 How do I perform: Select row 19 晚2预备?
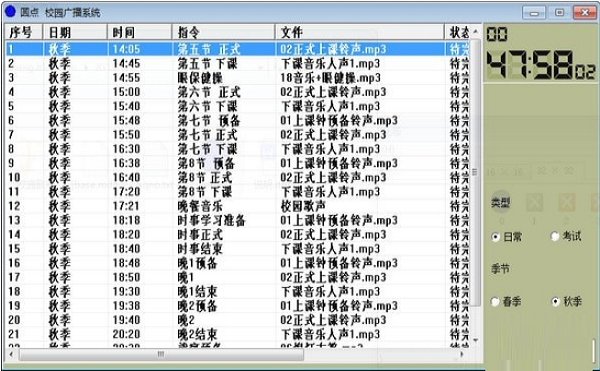tap(237, 306)
